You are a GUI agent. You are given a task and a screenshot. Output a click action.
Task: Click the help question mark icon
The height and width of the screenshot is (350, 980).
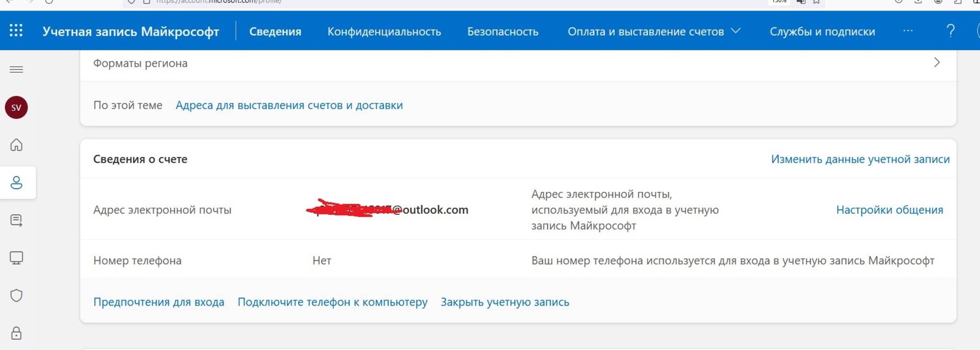(950, 31)
